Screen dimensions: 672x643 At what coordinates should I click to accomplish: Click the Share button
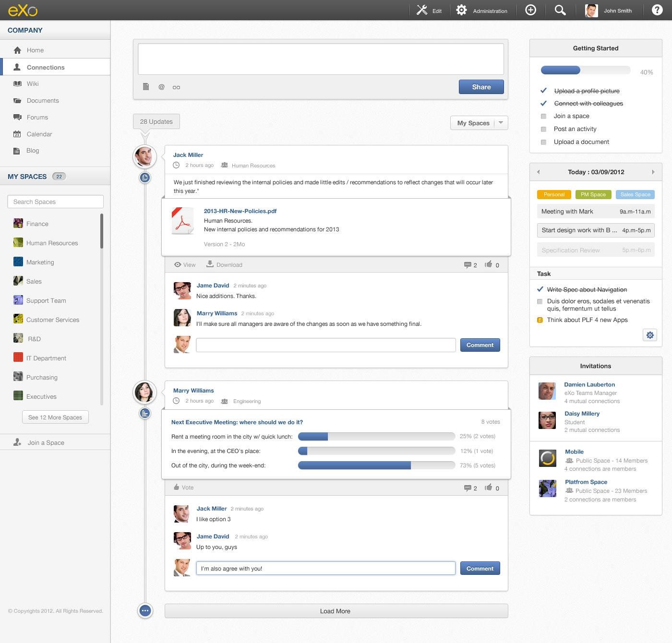pyautogui.click(x=481, y=87)
